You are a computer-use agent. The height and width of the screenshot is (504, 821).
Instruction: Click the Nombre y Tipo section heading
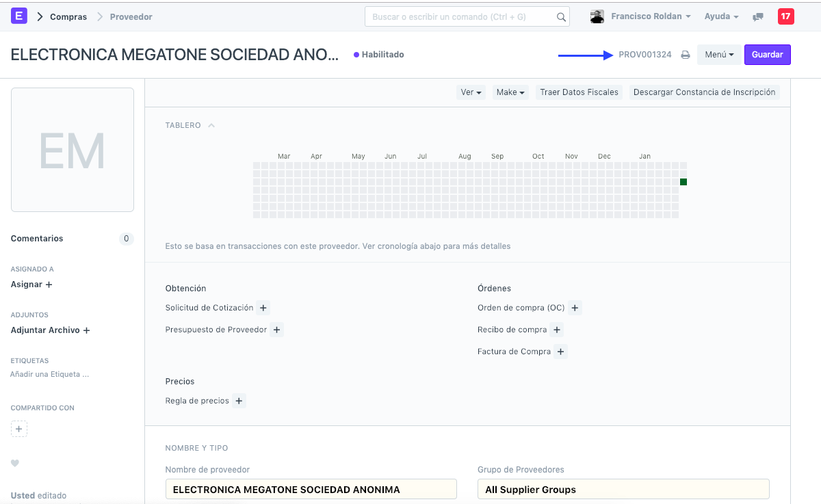[x=197, y=449]
